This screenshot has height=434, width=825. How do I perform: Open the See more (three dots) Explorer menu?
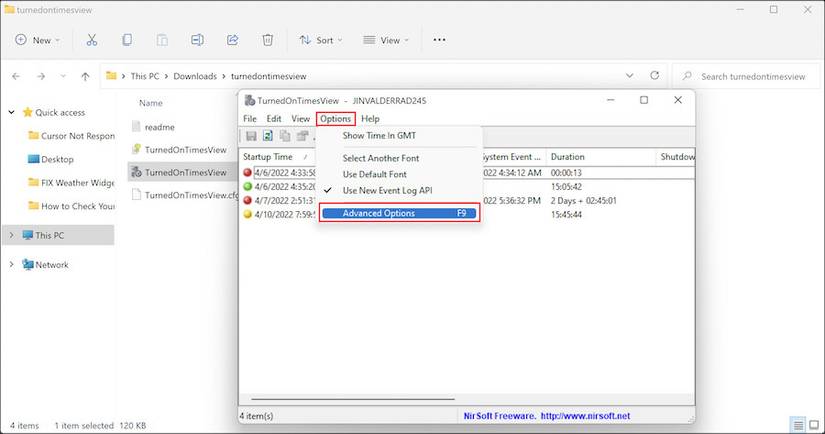coord(439,40)
